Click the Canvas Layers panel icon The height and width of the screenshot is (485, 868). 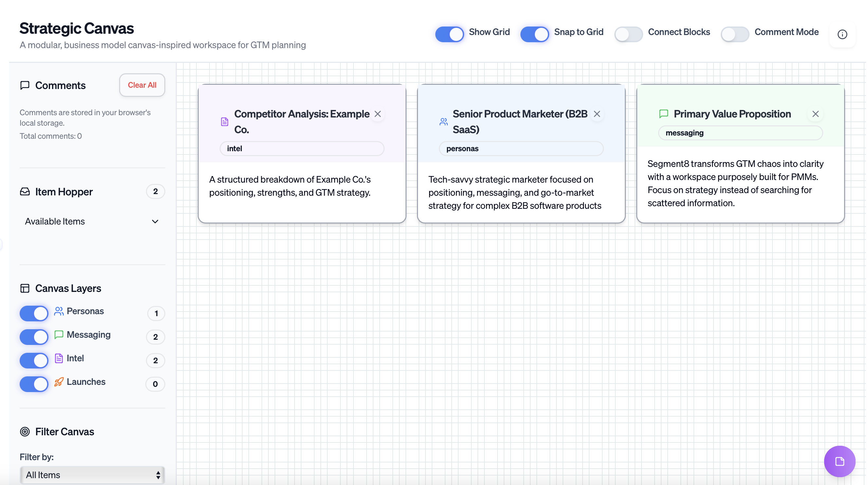[x=25, y=288]
